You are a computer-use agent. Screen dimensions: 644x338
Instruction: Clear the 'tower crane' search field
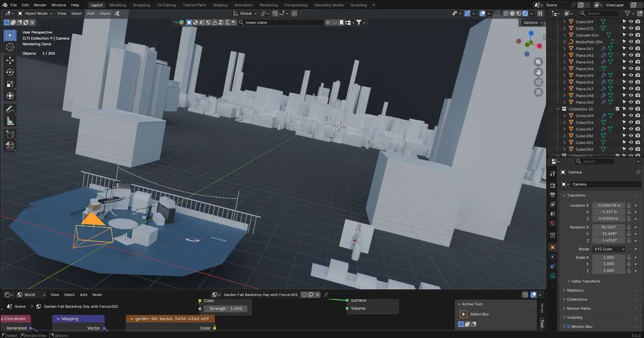328,23
